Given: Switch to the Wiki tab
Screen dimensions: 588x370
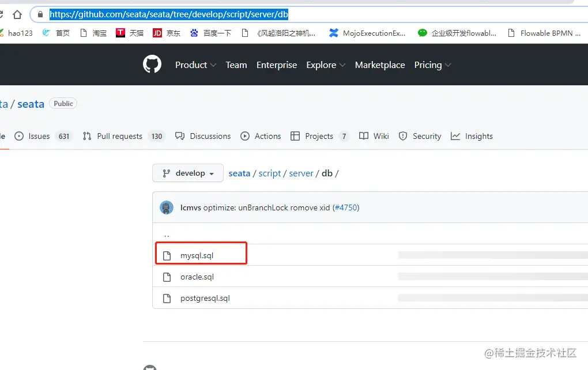Looking at the screenshot, I should (374, 136).
